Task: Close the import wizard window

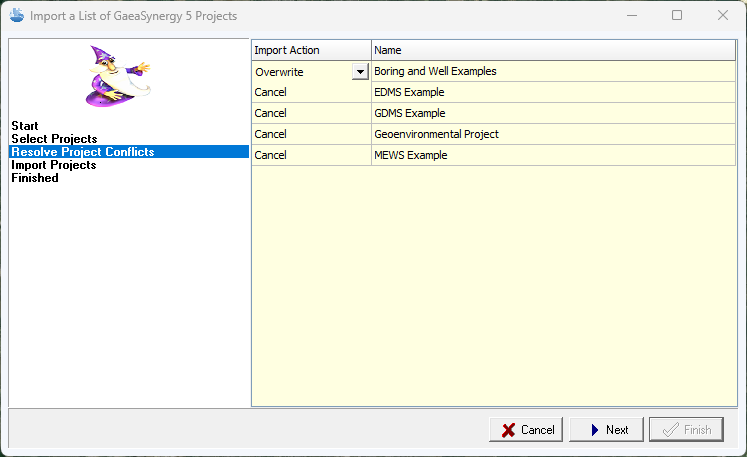Action: [x=723, y=15]
